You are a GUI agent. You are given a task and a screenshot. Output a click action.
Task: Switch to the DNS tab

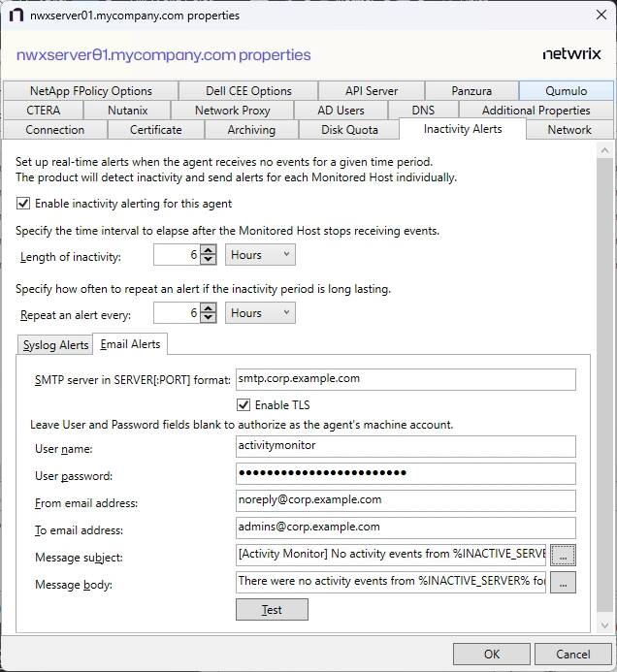[x=423, y=111]
